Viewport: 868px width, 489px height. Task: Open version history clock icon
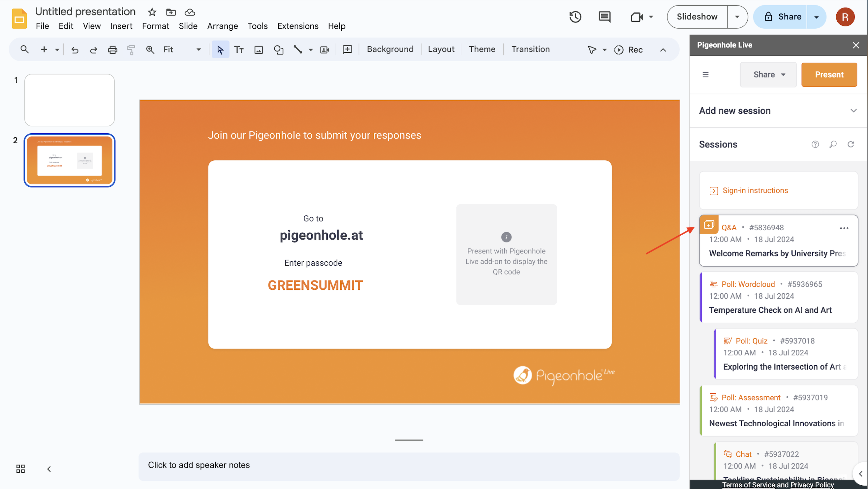(575, 16)
